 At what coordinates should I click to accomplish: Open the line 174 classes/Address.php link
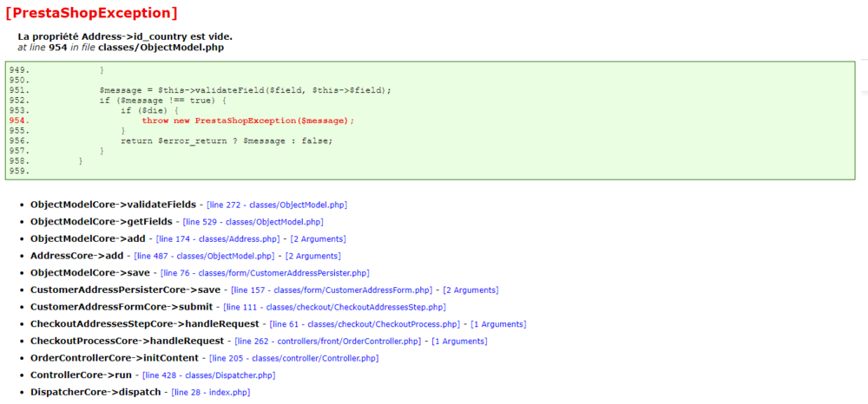(217, 239)
